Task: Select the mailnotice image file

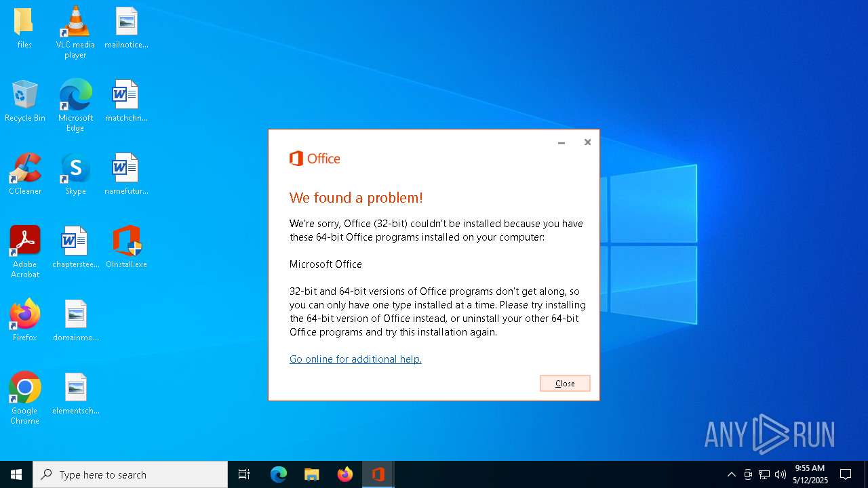Action: point(126,28)
